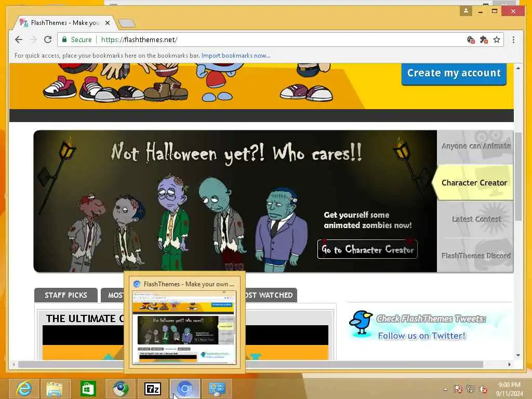Open the Control Panel taskbar icon
Screen dimensions: 532x399
tap(217, 389)
